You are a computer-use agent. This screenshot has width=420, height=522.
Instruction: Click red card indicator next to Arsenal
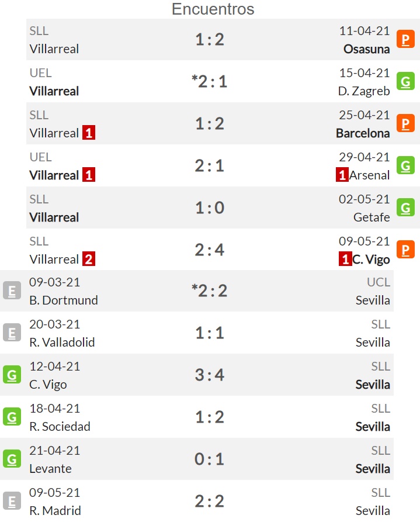tap(342, 175)
